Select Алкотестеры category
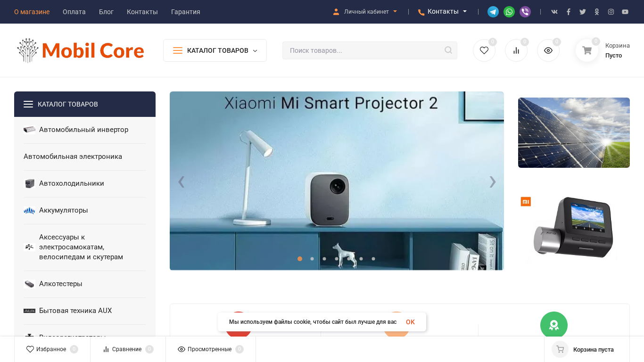This screenshot has width=644, height=362. click(85, 284)
